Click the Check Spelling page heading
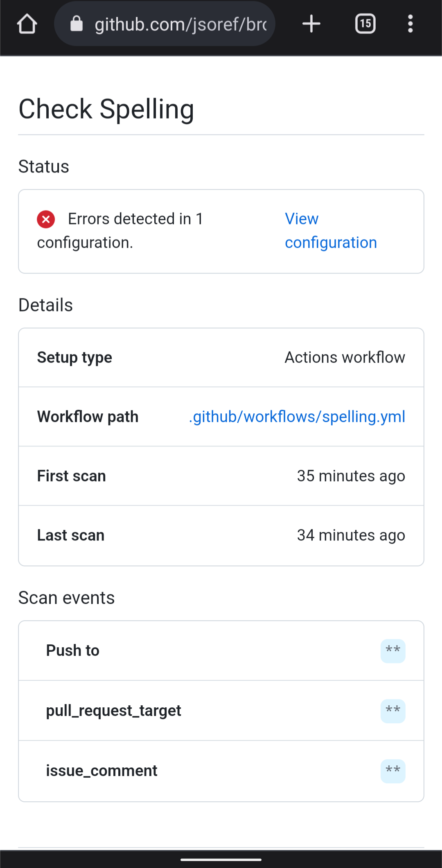 click(106, 108)
